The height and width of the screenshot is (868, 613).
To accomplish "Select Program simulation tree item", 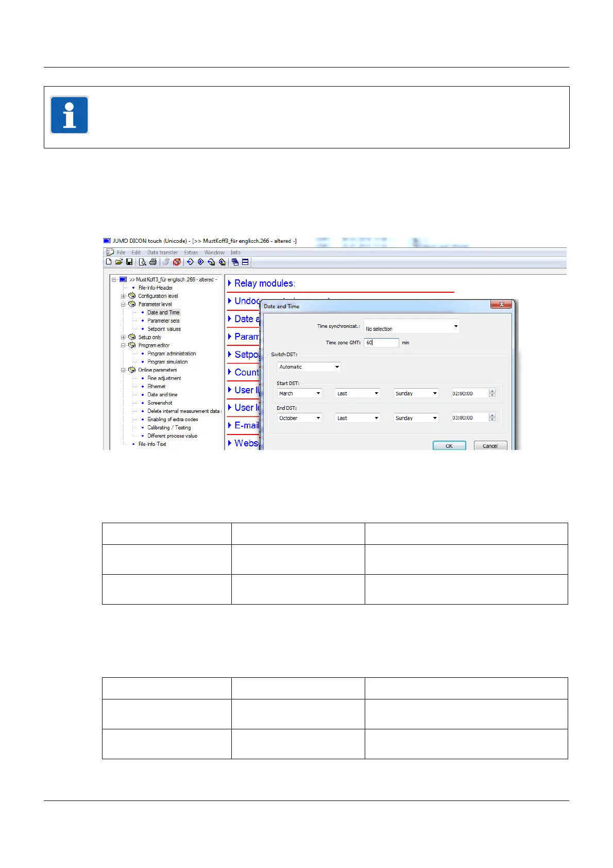I will pos(167,362).
